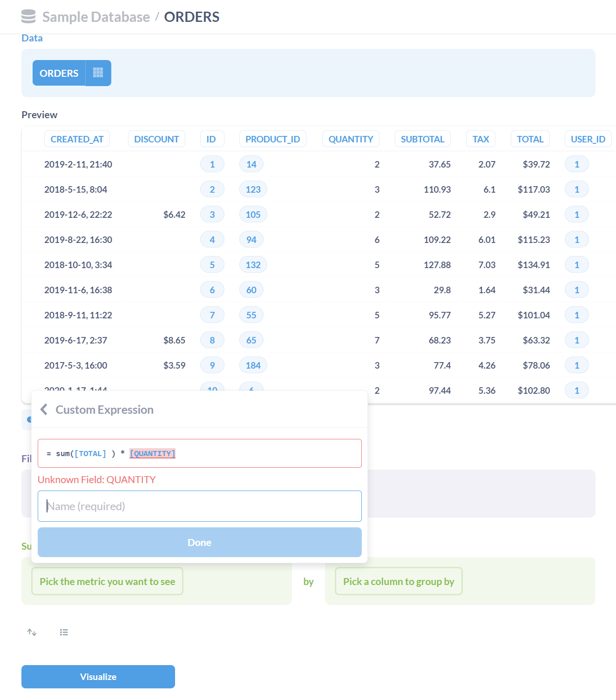Click product ID pill 14
This screenshot has height=700, width=616.
(x=251, y=164)
